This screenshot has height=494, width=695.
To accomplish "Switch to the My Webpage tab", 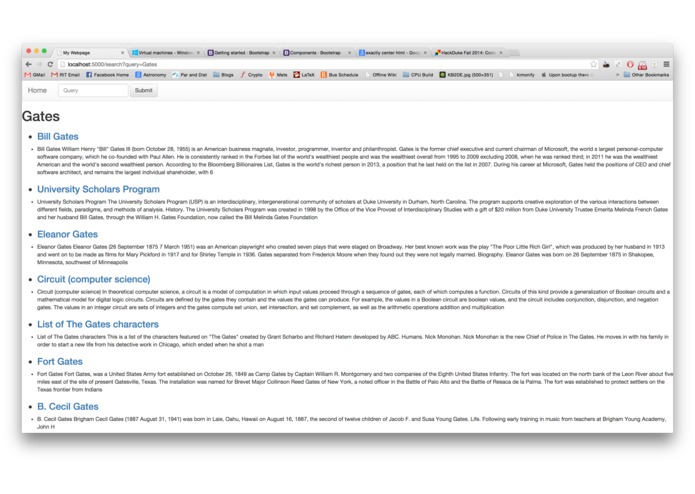I will click(x=89, y=52).
